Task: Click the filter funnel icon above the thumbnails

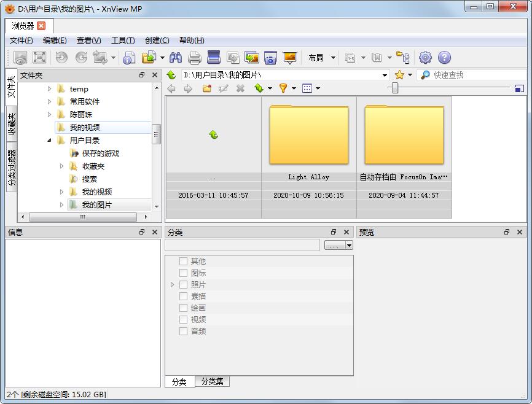Action: tap(282, 88)
